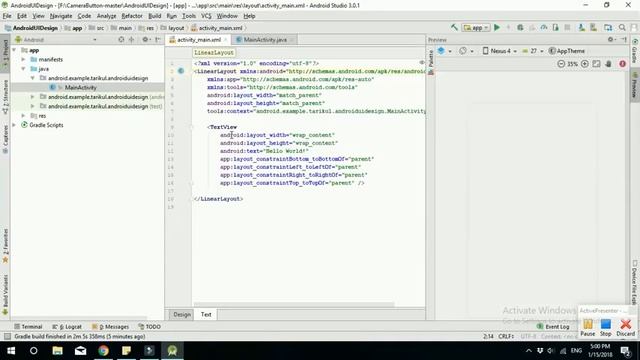640x360 pixels.
Task: Click the AppTheme selector
Action: click(x=567, y=51)
